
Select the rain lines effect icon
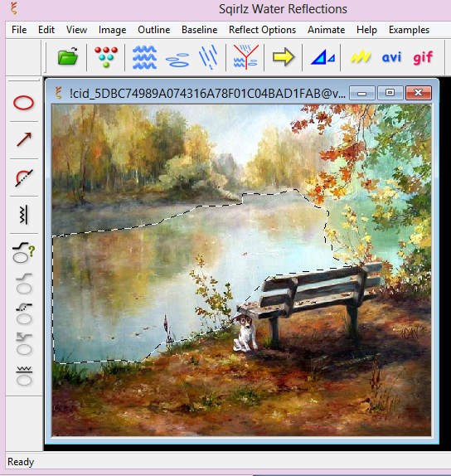coord(208,56)
